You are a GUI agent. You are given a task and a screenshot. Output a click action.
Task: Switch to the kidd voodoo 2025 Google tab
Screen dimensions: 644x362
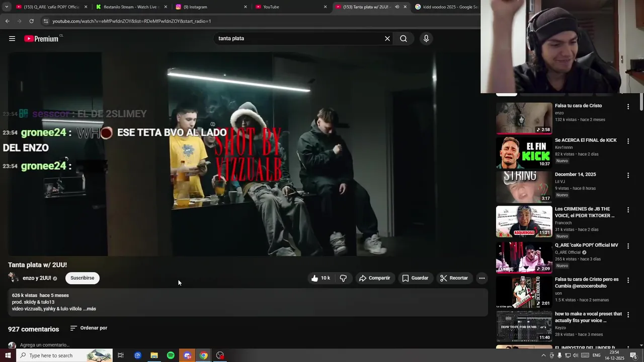[x=445, y=7]
